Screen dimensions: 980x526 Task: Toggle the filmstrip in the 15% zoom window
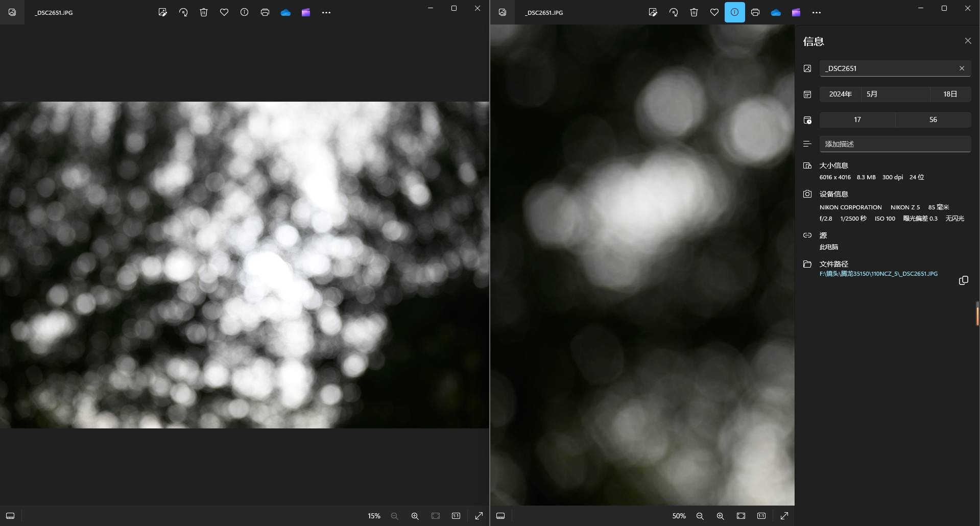[10, 516]
